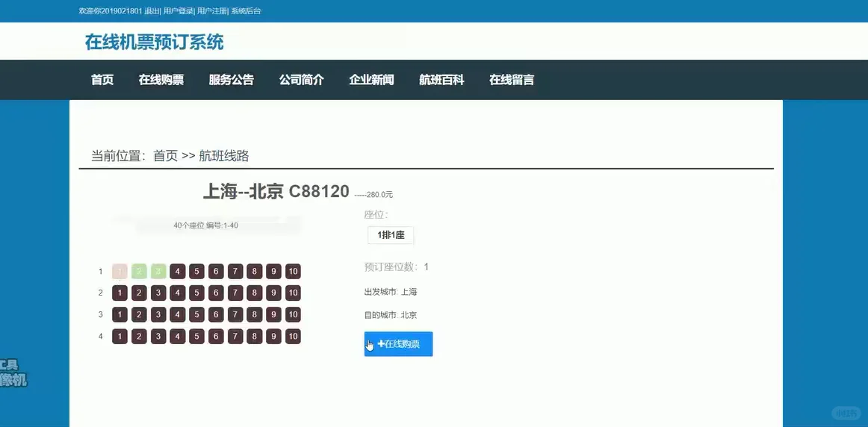Select seat 5 in row 2

point(196,293)
